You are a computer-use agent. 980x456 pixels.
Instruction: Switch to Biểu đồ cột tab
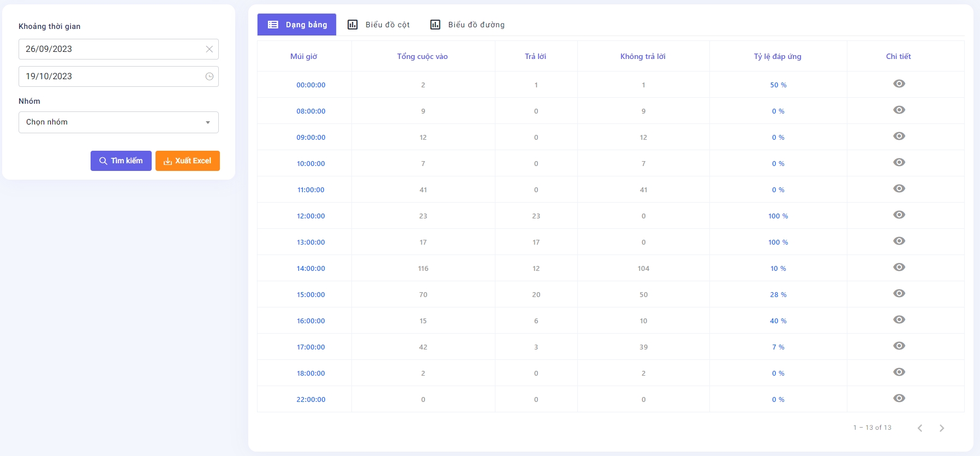379,25
